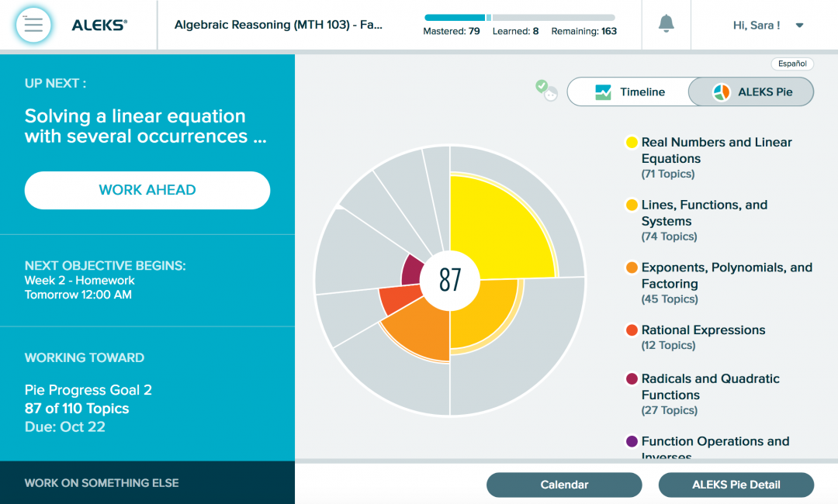The height and width of the screenshot is (504, 838).
Task: Click the yellow Real Numbers legend dot
Action: coord(632,143)
